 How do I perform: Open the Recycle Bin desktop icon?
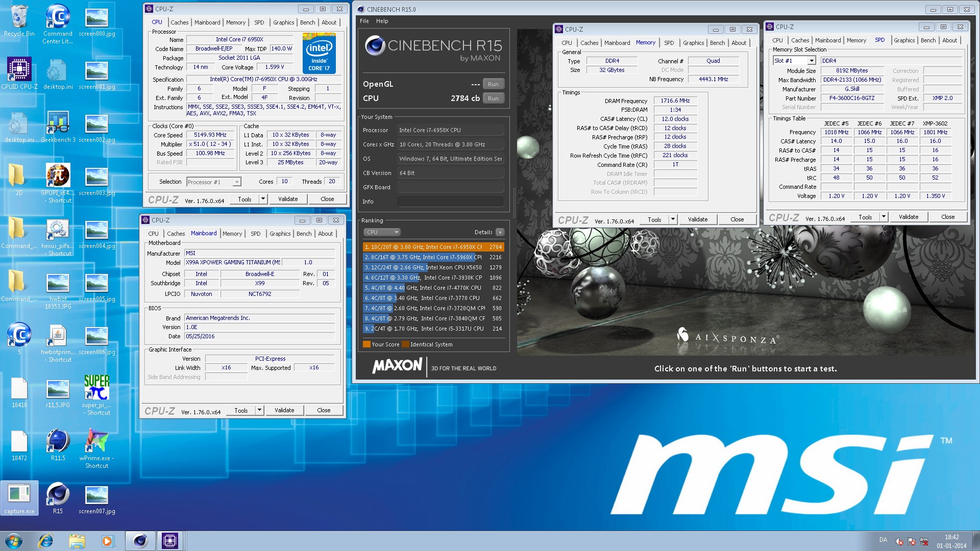pyautogui.click(x=19, y=21)
